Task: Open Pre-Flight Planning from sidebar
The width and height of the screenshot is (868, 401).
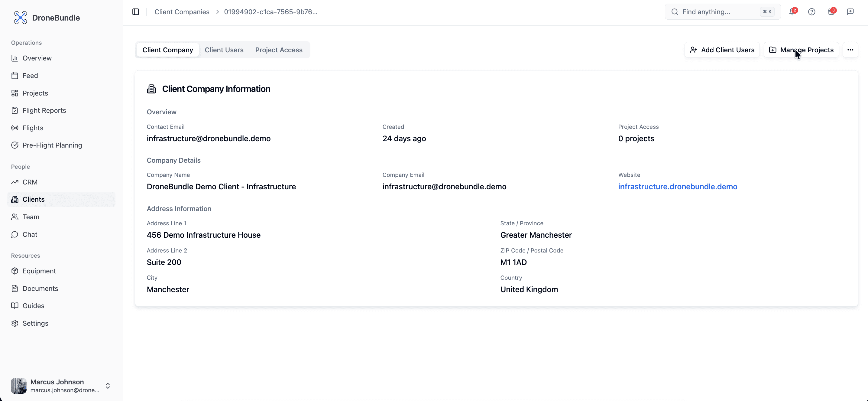Action: tap(52, 145)
